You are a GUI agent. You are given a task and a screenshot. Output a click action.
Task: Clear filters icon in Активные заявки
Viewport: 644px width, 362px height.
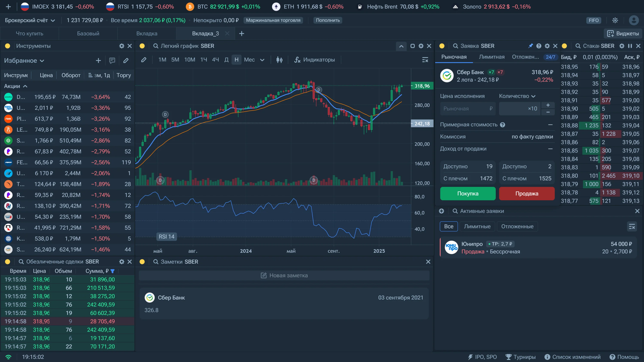point(632,227)
